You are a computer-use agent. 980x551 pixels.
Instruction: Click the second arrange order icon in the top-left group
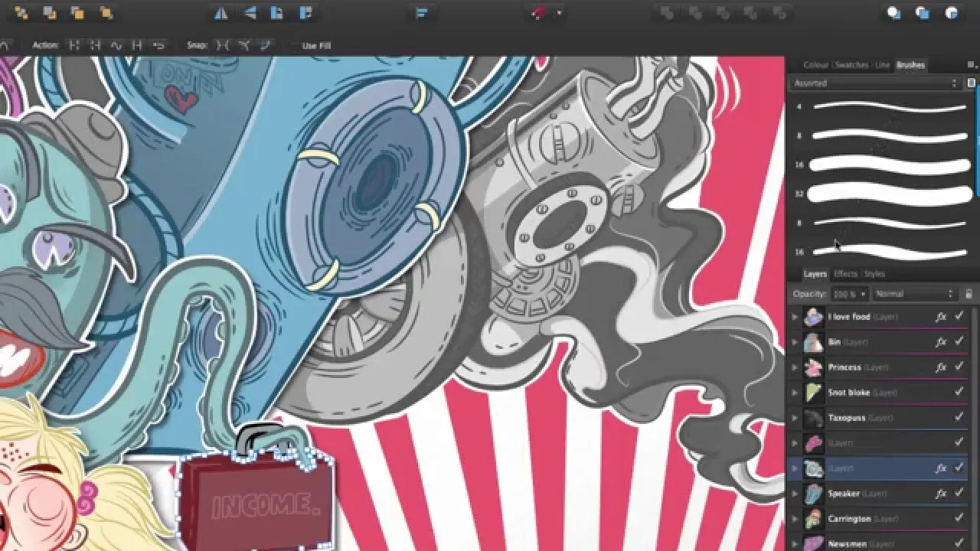[x=50, y=13]
